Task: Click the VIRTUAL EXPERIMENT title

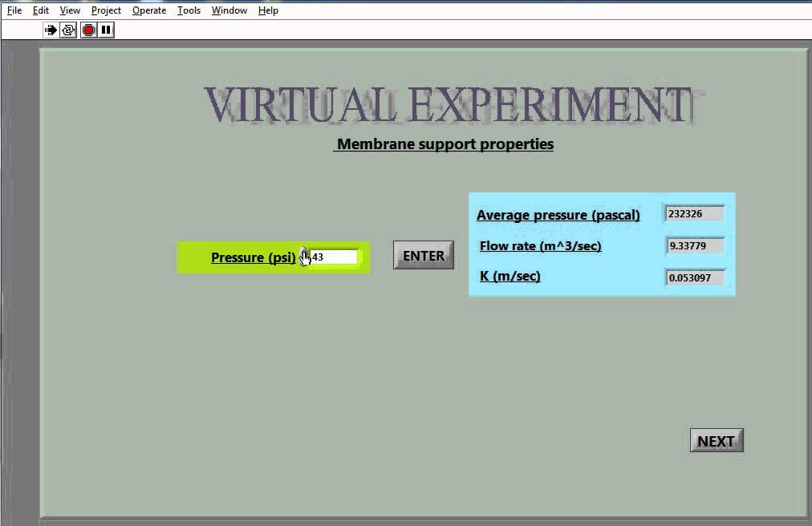Action: (x=449, y=105)
